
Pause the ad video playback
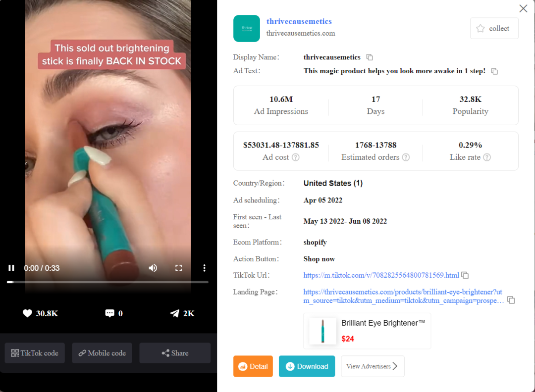11,268
